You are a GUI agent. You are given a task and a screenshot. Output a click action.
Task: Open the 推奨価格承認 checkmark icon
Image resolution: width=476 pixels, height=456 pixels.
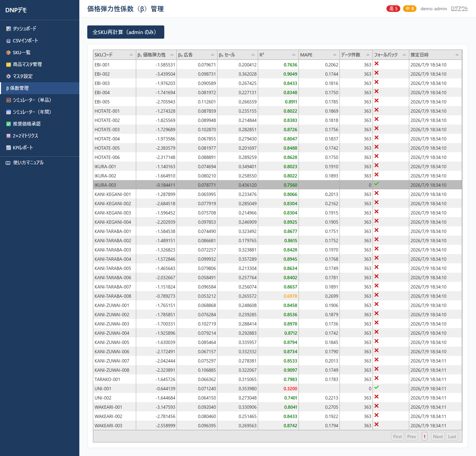tap(9, 124)
